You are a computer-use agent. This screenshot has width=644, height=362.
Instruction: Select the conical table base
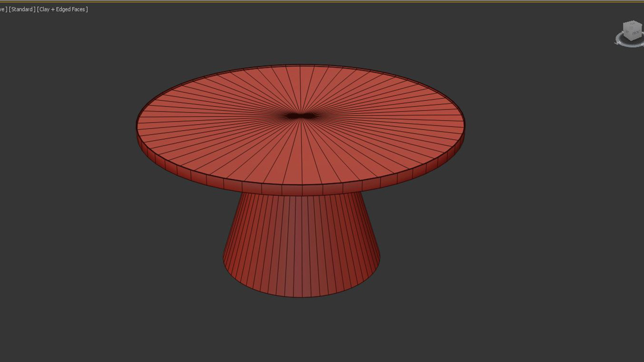[x=302, y=245]
